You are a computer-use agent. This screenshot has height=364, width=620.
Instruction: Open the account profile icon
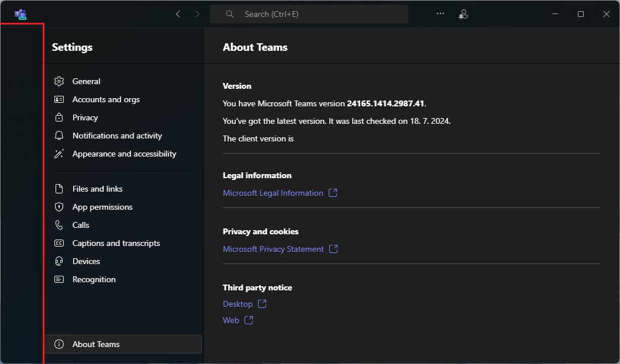click(463, 14)
